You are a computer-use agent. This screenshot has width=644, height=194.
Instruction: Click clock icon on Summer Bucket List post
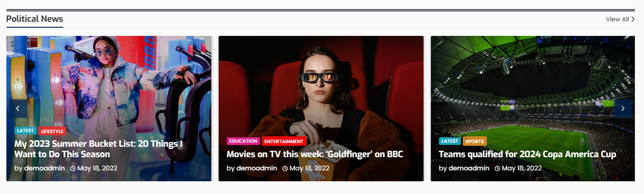[x=73, y=168]
